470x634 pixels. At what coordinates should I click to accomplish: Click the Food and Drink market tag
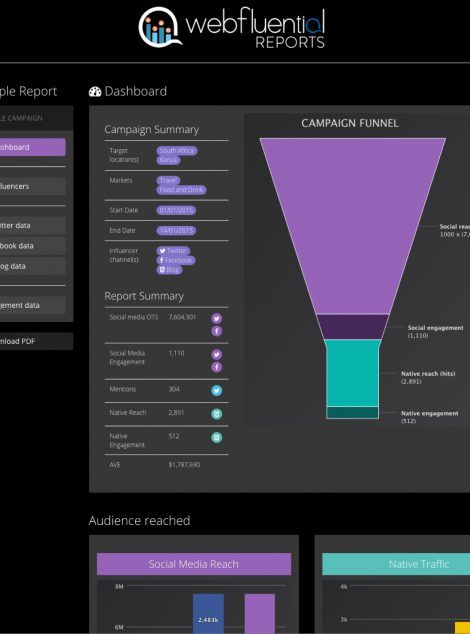coord(181,190)
